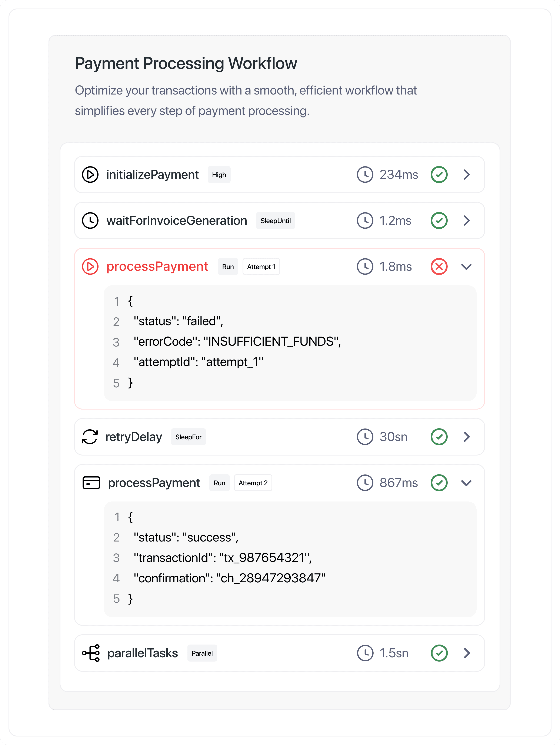Viewport: 560px width, 745px height.
Task: Click the clock icon next to 867ms
Action: (365, 483)
